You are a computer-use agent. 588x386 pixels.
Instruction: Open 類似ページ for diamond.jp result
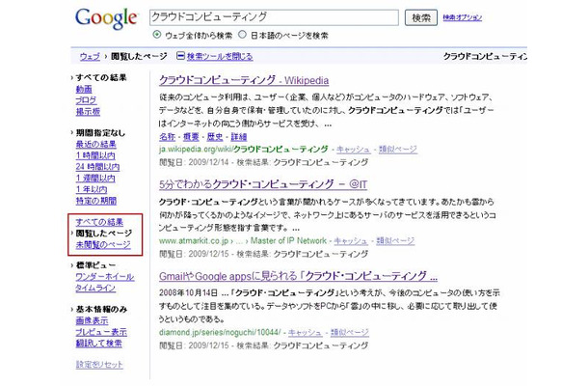tap(350, 333)
